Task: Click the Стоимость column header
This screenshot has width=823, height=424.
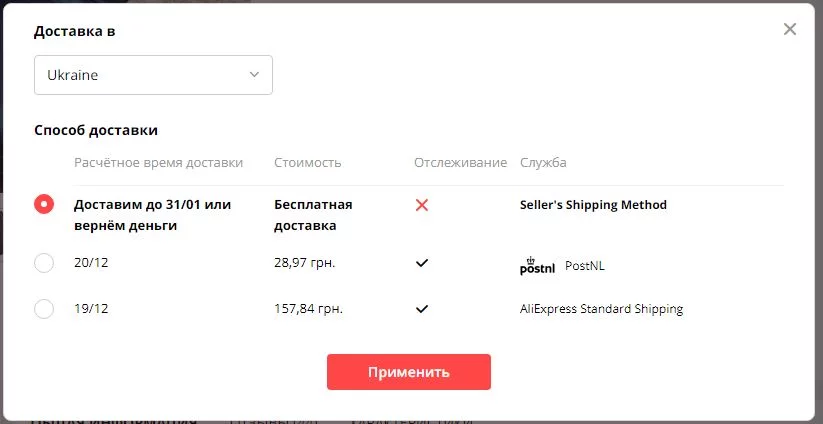Action: 308,163
